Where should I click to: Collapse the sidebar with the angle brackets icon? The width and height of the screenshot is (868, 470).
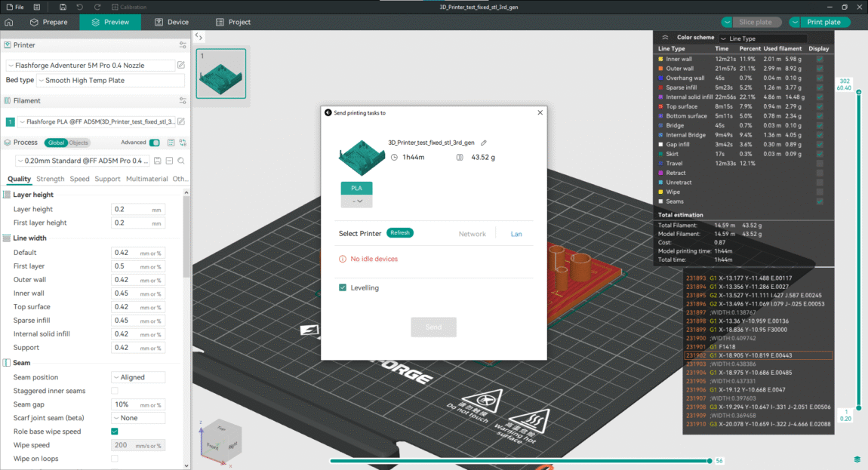pos(199,36)
